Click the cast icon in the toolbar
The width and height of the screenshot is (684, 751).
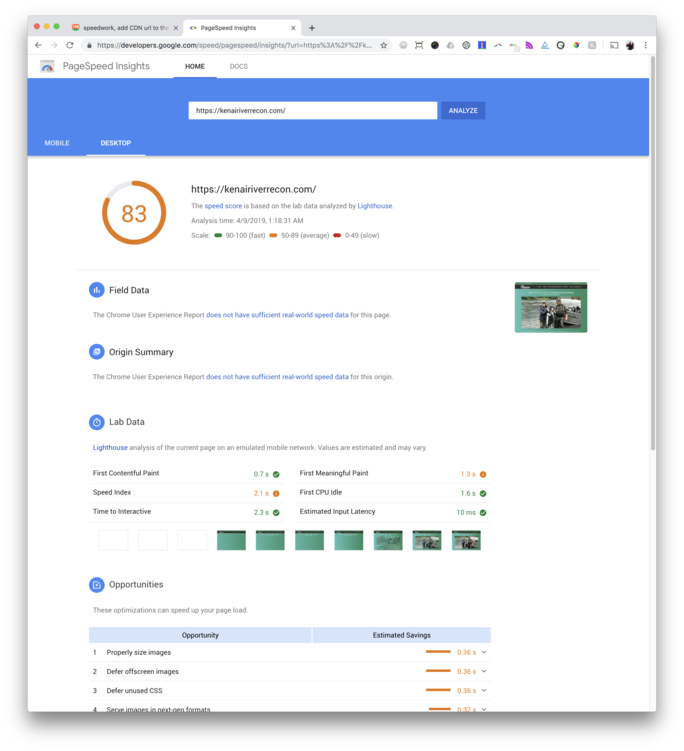[x=614, y=45]
